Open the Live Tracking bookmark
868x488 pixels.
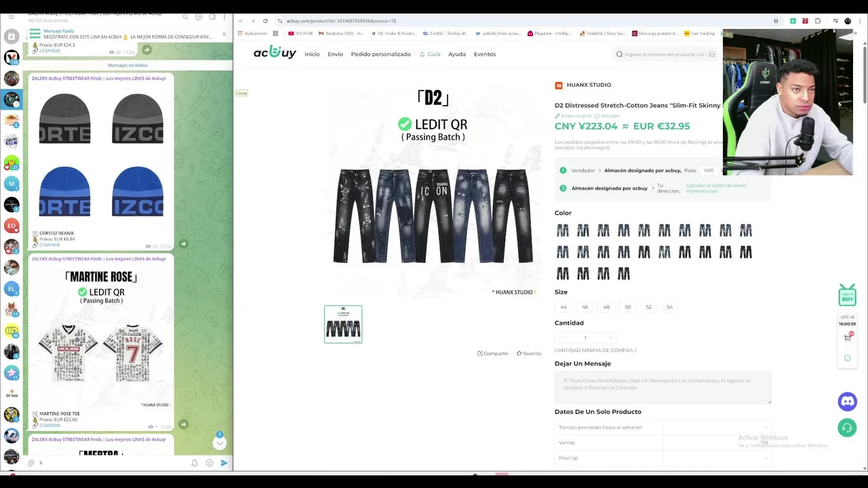click(699, 33)
